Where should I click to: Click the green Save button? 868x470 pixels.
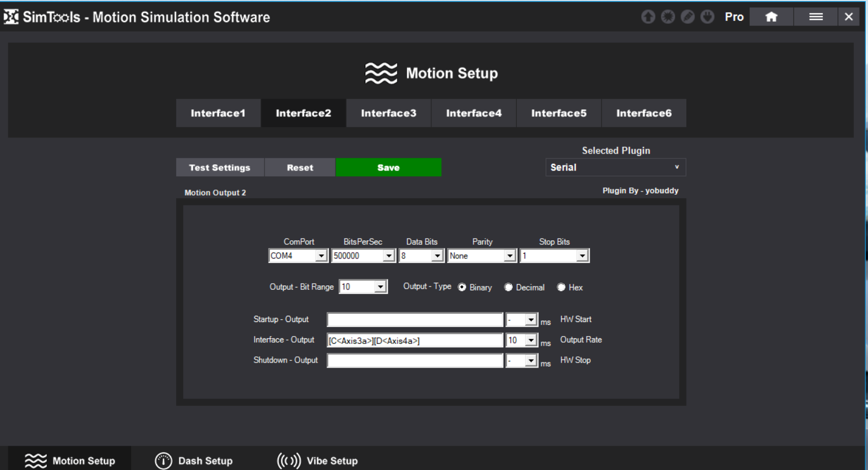(388, 167)
